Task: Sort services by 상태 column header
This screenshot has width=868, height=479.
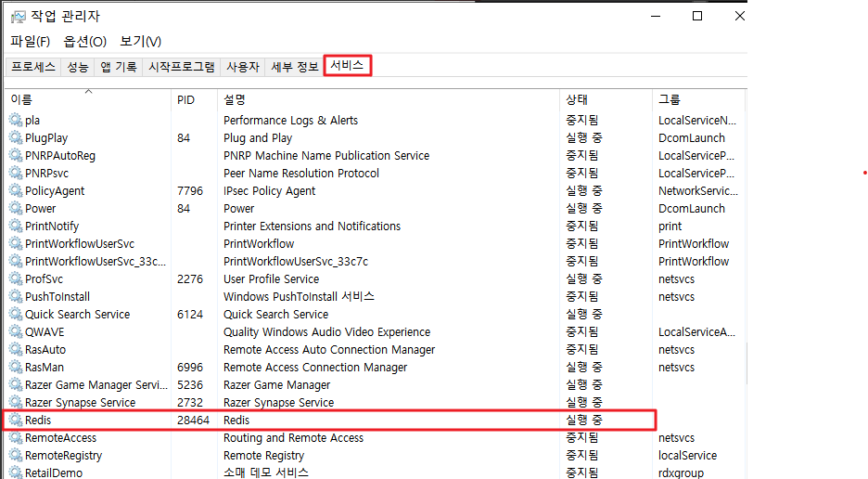Action: click(x=606, y=100)
